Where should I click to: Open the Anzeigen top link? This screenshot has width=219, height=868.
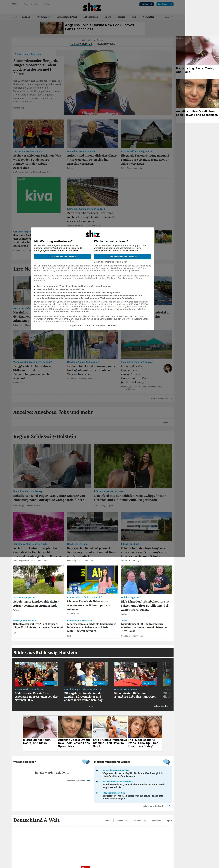coord(47,4)
